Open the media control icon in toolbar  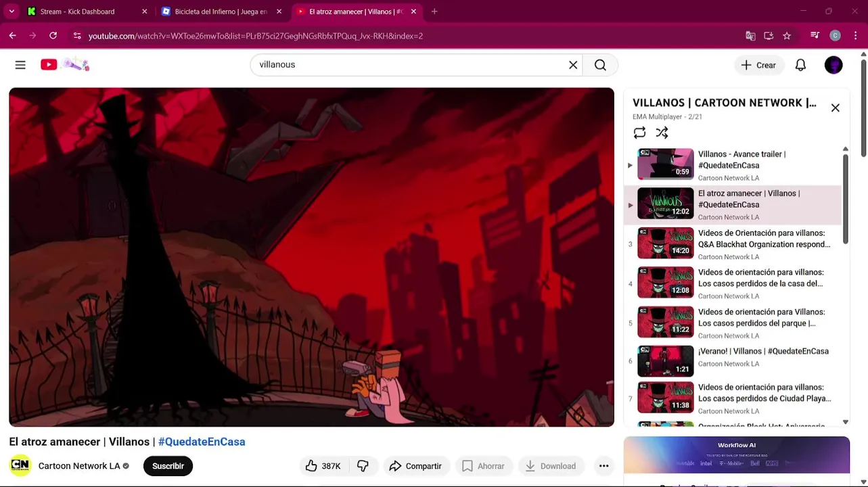[x=815, y=36]
